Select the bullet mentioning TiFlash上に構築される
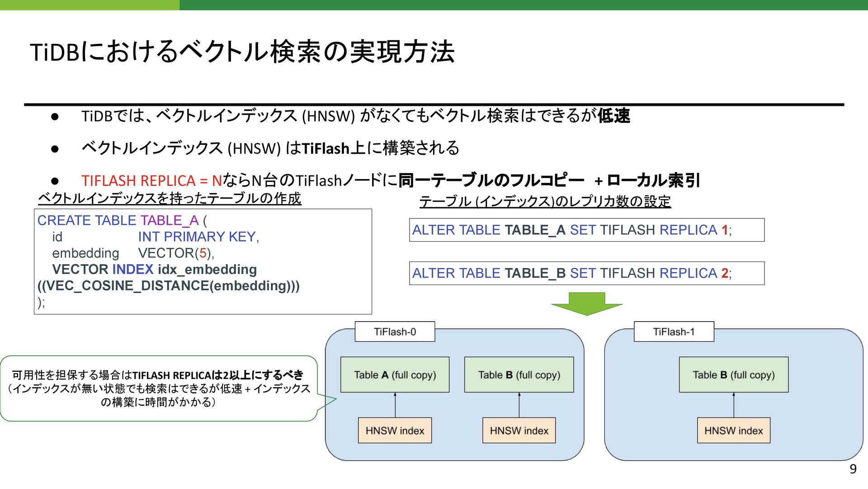868x489 pixels. (x=270, y=148)
